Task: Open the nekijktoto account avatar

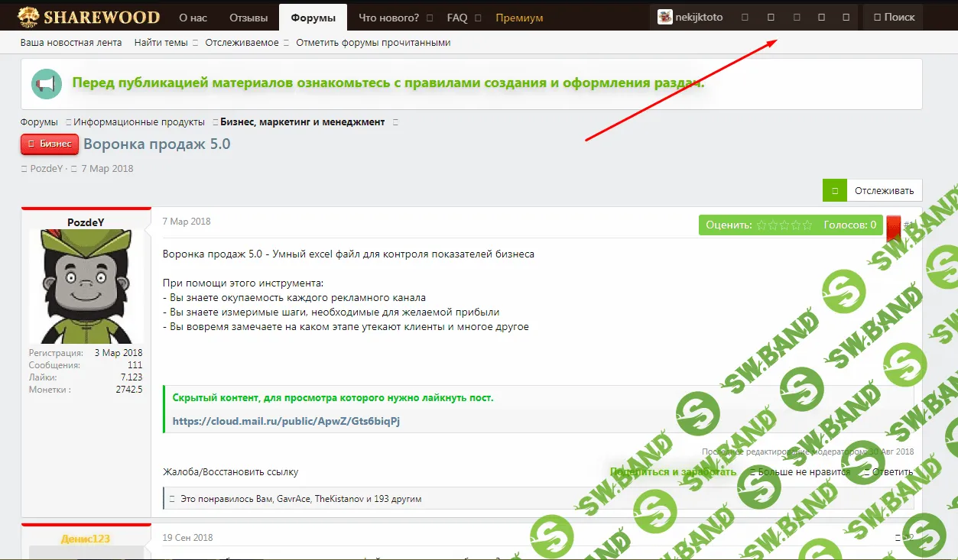Action: coord(665,18)
